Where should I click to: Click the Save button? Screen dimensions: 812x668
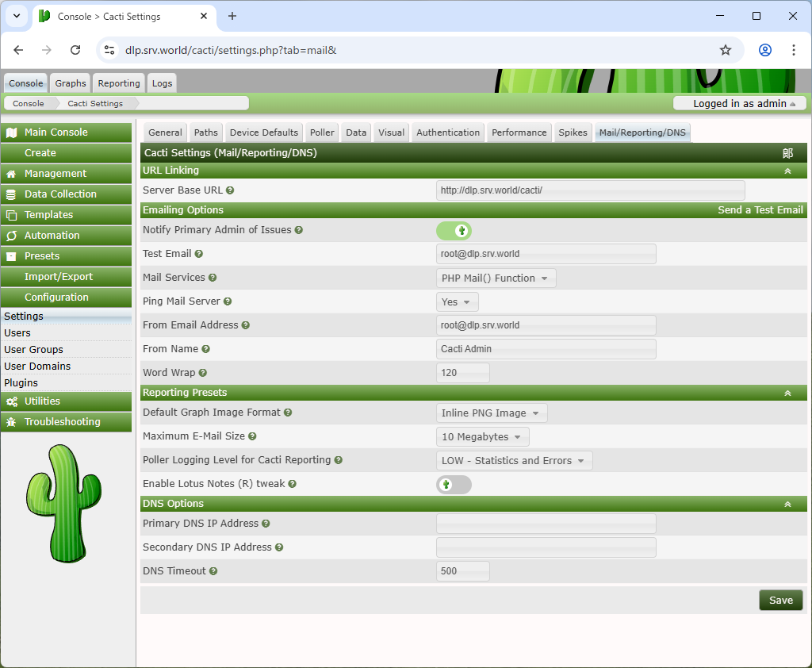pyautogui.click(x=780, y=601)
